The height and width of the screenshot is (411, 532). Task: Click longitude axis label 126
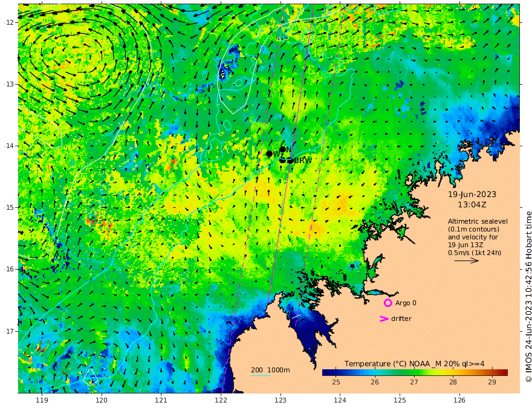pos(459,400)
